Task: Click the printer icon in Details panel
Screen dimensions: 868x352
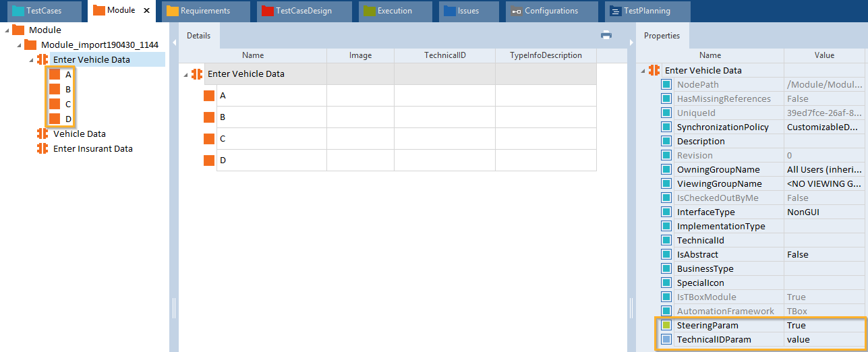Action: [606, 36]
